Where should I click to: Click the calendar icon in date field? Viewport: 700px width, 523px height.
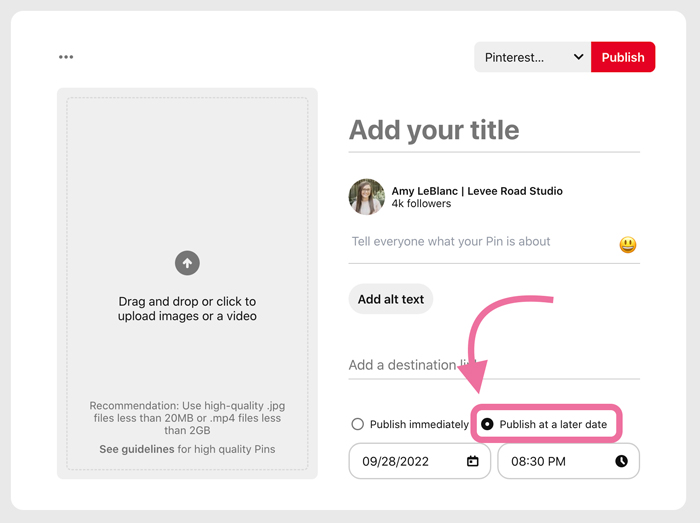(473, 461)
